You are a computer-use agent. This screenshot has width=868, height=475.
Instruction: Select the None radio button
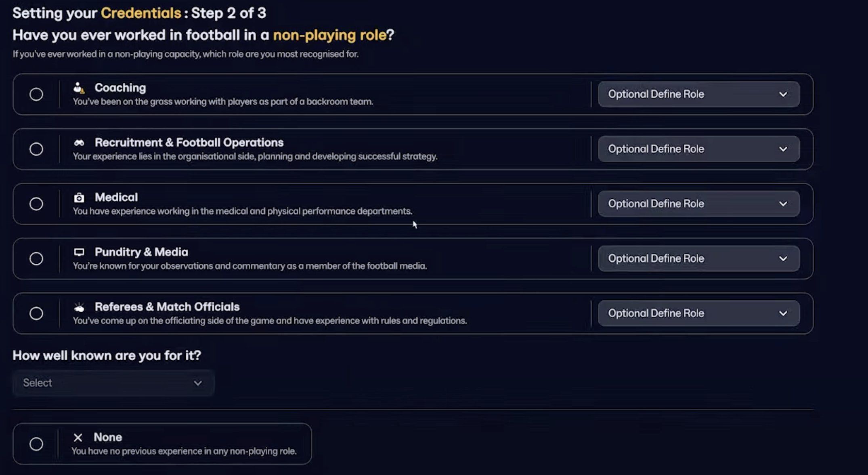(36, 444)
